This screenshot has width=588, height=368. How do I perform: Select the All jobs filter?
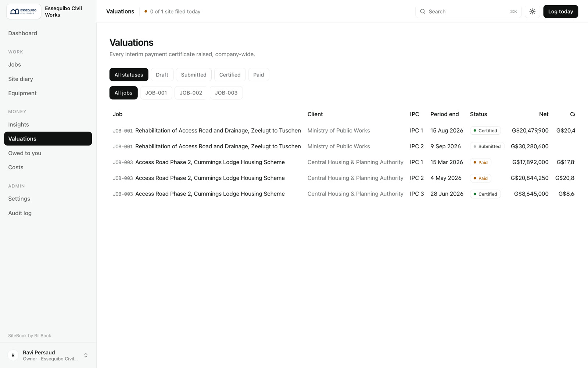(123, 93)
